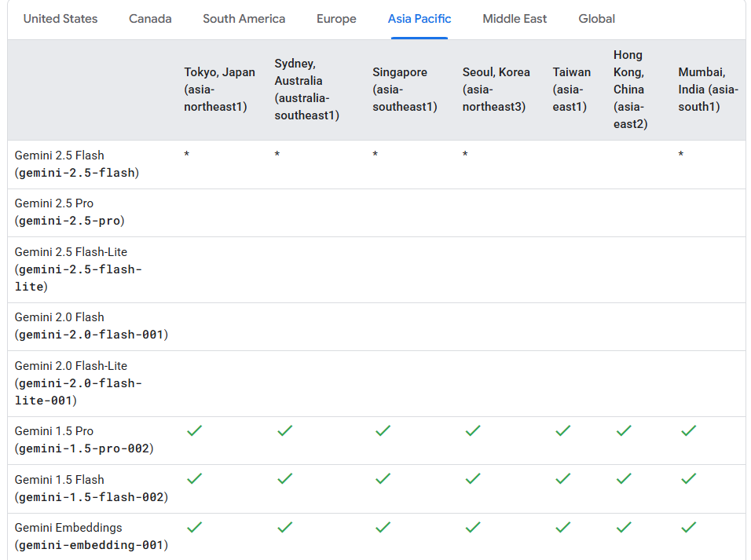Click Gemini Embeddings checkmark under Taiwan
Screen dimensions: 751x560
[x=562, y=527]
